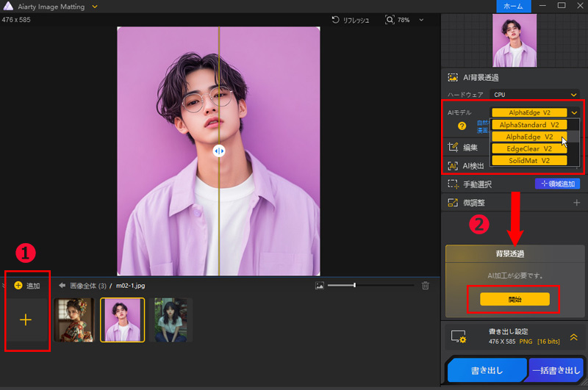Click the 微調整 fine-tune icon
This screenshot has width=588, height=390.
pos(453,203)
